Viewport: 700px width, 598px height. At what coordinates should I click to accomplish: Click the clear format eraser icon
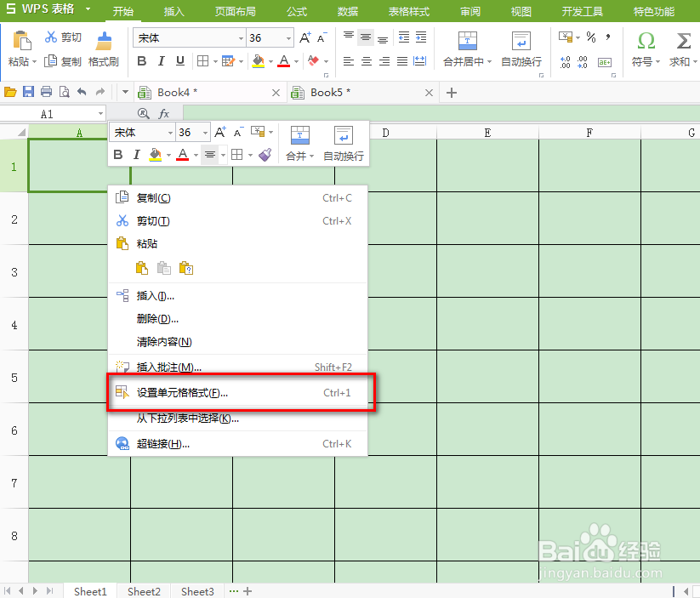(313, 60)
